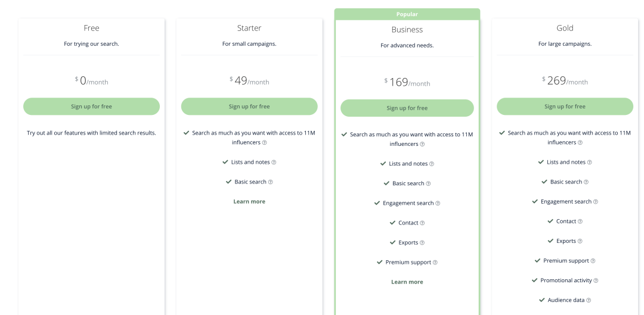Click help icon beside Business Contact feature

[x=422, y=223]
